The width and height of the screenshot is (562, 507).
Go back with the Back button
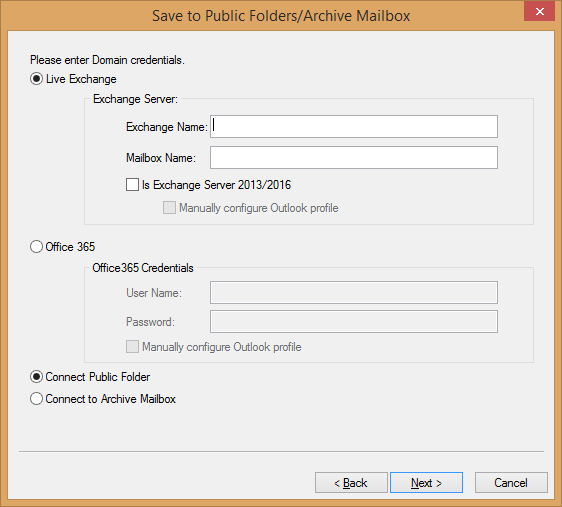tap(351, 483)
